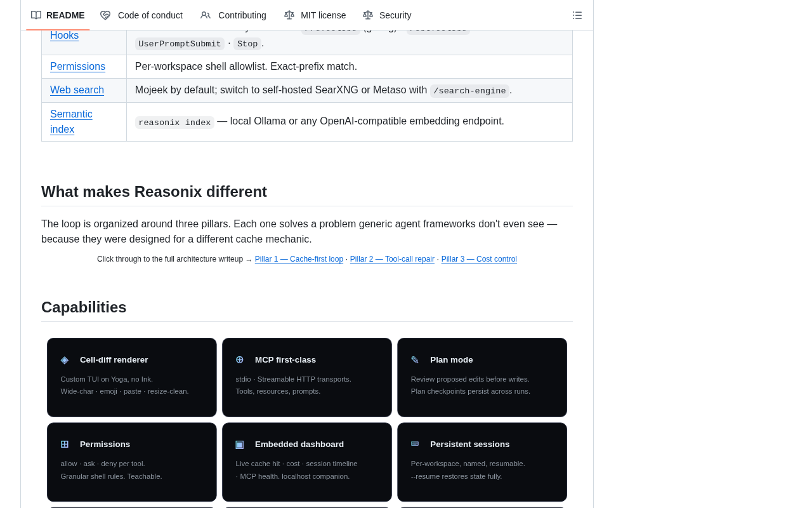Click the Embedded dashboard card title

pos(299,444)
